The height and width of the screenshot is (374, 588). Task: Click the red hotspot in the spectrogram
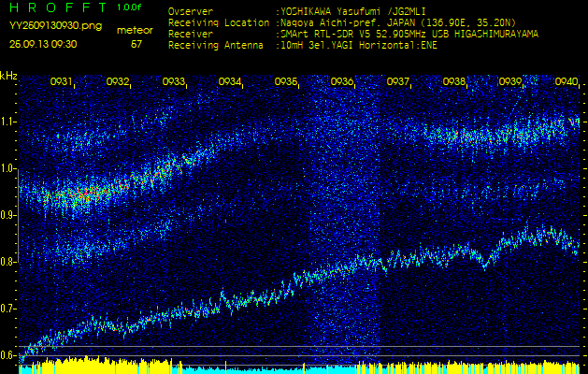(84, 194)
